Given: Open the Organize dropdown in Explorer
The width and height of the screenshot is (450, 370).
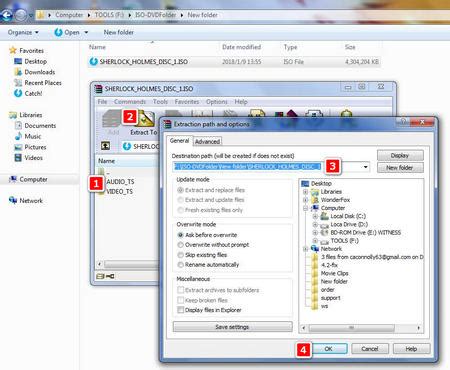Looking at the screenshot, I should pos(23,32).
